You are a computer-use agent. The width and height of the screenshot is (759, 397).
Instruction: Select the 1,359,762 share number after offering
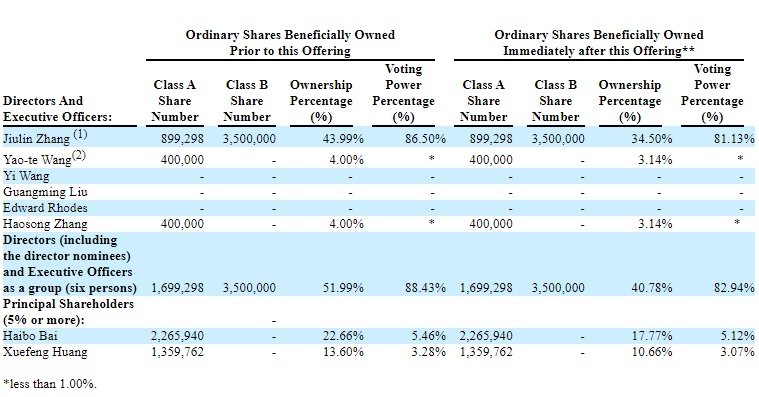[486, 352]
